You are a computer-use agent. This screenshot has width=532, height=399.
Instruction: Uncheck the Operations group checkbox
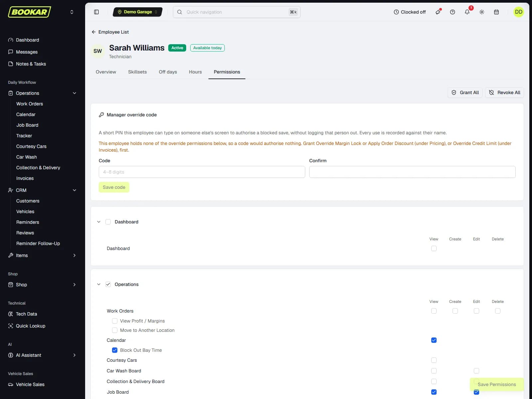[x=108, y=284]
